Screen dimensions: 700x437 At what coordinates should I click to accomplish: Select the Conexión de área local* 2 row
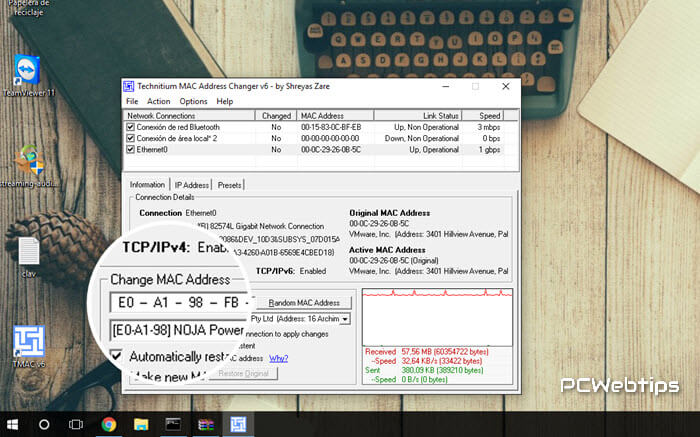click(x=177, y=138)
